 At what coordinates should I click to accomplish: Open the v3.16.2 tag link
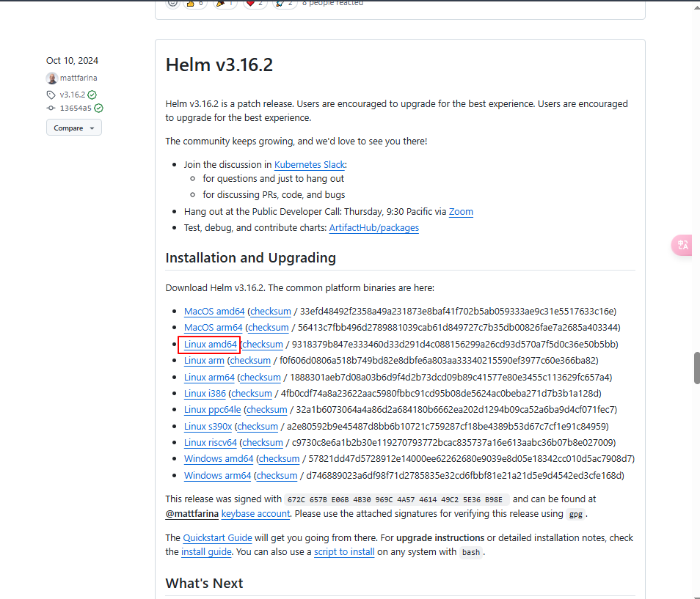pyautogui.click(x=73, y=95)
